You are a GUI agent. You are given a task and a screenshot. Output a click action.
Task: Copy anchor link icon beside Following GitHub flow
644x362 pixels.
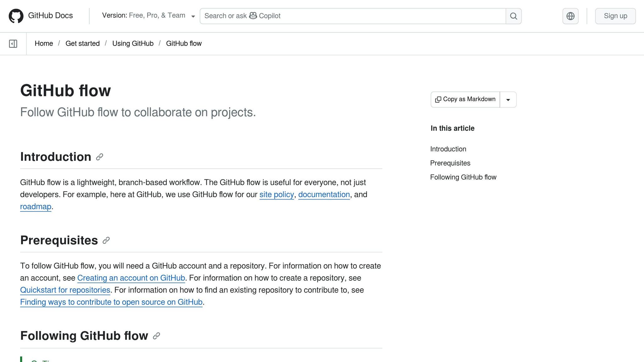[x=157, y=336]
